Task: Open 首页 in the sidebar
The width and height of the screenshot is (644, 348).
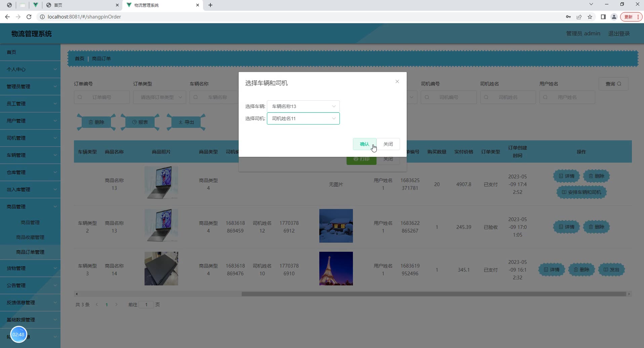Action: pos(30,52)
